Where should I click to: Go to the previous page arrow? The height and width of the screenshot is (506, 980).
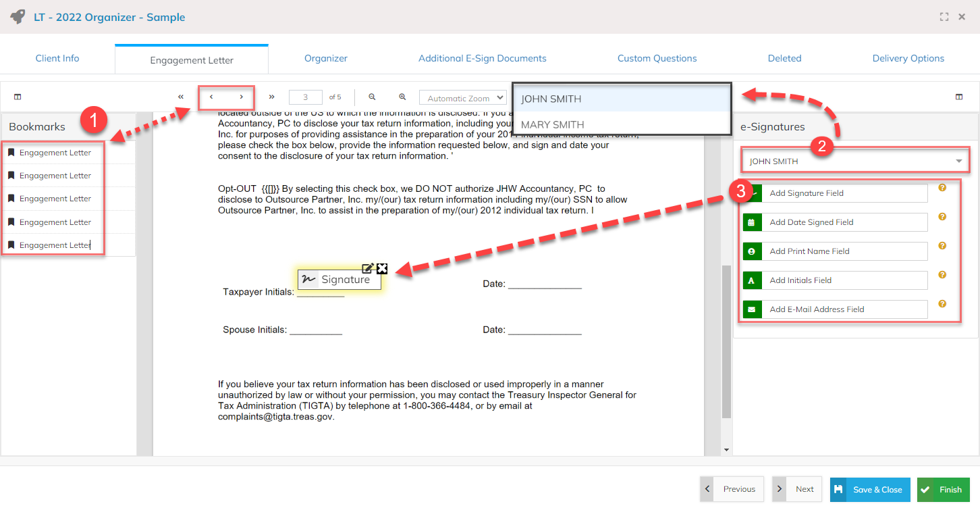[x=211, y=97]
